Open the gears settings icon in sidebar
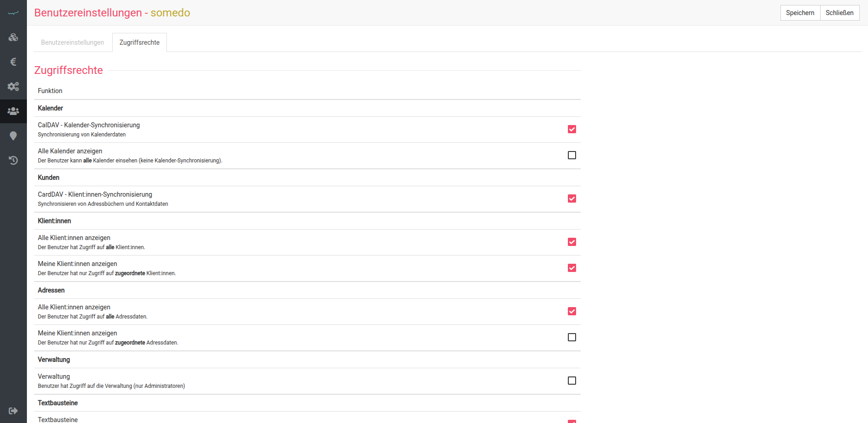Image resolution: width=868 pixels, height=423 pixels. pyautogui.click(x=13, y=86)
